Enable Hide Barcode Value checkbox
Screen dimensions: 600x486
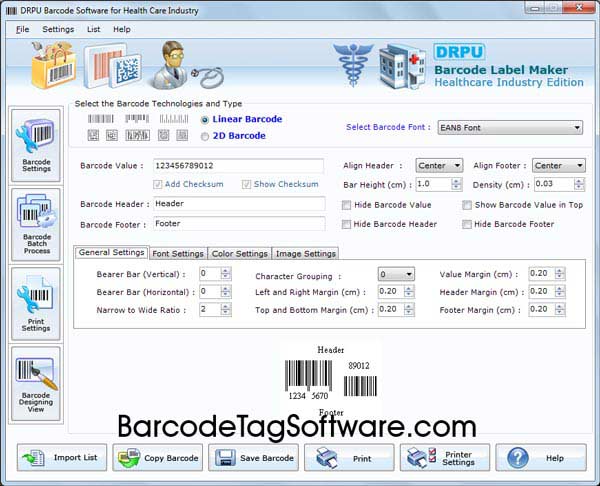tap(346, 205)
